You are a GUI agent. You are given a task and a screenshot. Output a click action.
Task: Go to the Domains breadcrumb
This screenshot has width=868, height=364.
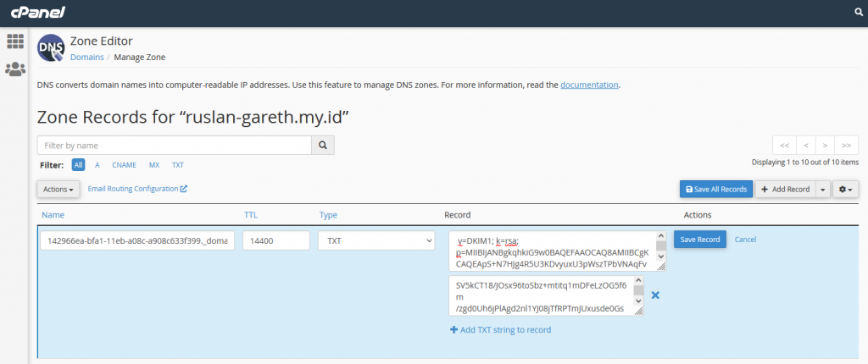86,57
